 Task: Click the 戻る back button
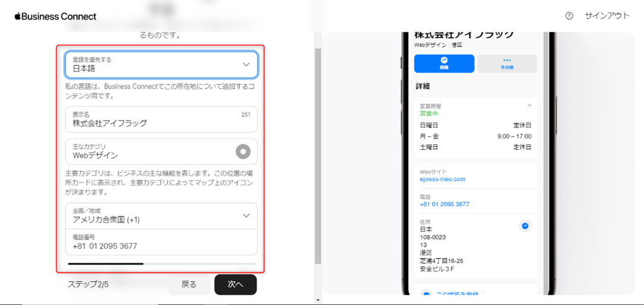tap(189, 284)
